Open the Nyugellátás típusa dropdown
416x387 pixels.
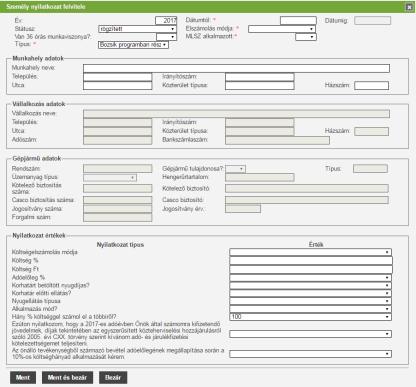310,301
